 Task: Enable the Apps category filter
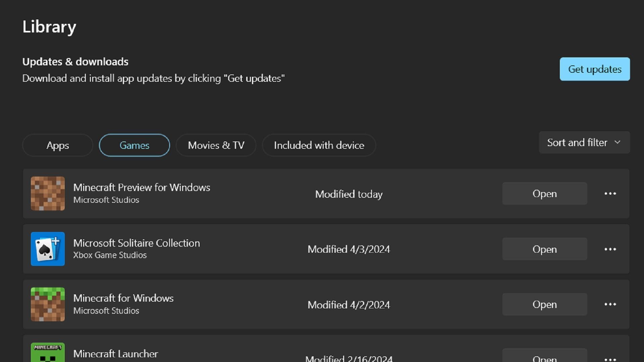tap(57, 145)
